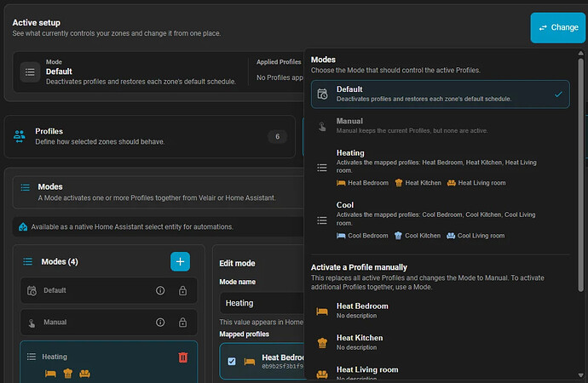This screenshot has height=383, width=588.
Task: Activate the Heat Kitchen profile manually
Action: click(x=441, y=342)
